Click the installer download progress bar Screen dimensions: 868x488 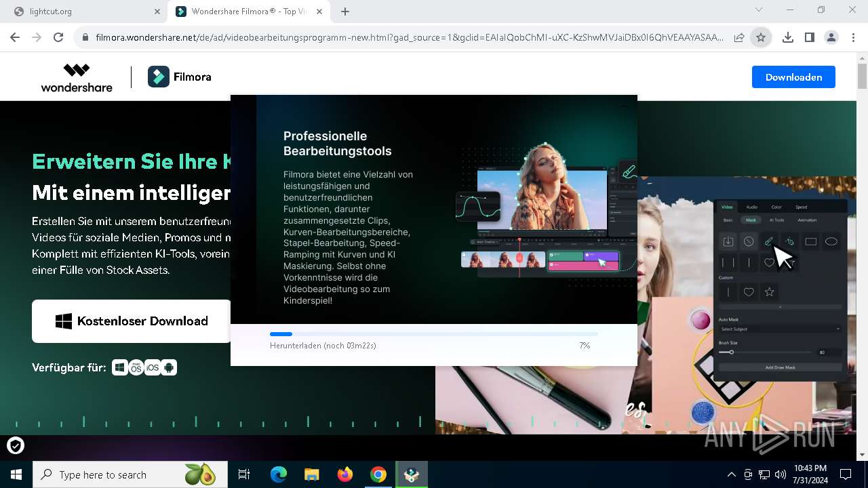[434, 334]
